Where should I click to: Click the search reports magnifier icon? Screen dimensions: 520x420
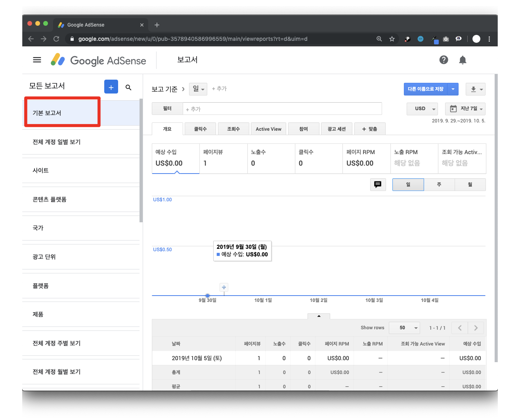pyautogui.click(x=128, y=87)
